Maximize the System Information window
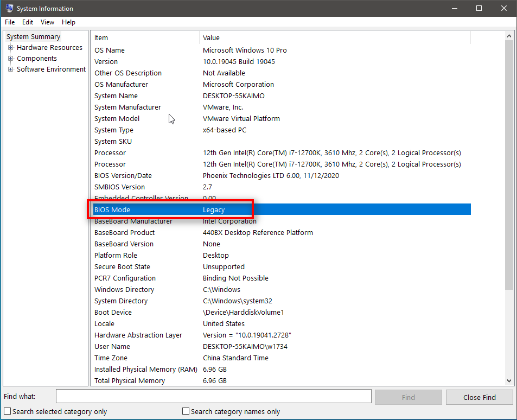 pyautogui.click(x=479, y=8)
